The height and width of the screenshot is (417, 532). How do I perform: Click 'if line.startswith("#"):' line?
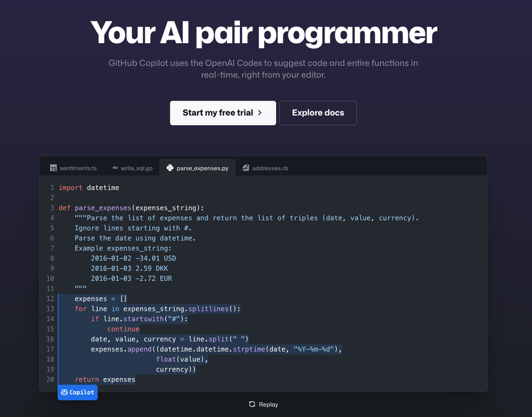[139, 319]
